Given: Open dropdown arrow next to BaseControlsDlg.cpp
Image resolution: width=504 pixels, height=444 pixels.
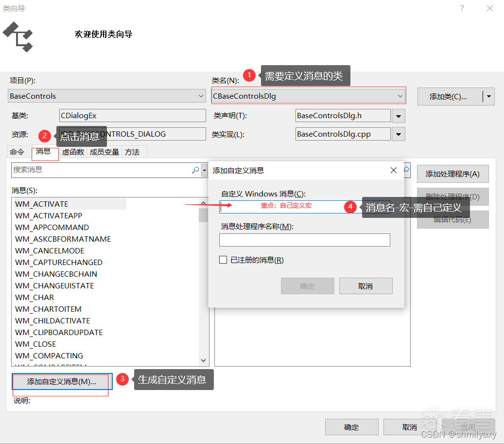Looking at the screenshot, I should (398, 134).
